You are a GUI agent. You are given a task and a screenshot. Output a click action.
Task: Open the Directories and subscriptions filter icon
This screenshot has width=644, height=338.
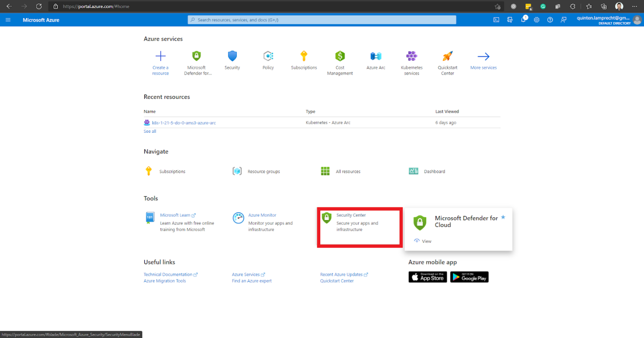[510, 20]
